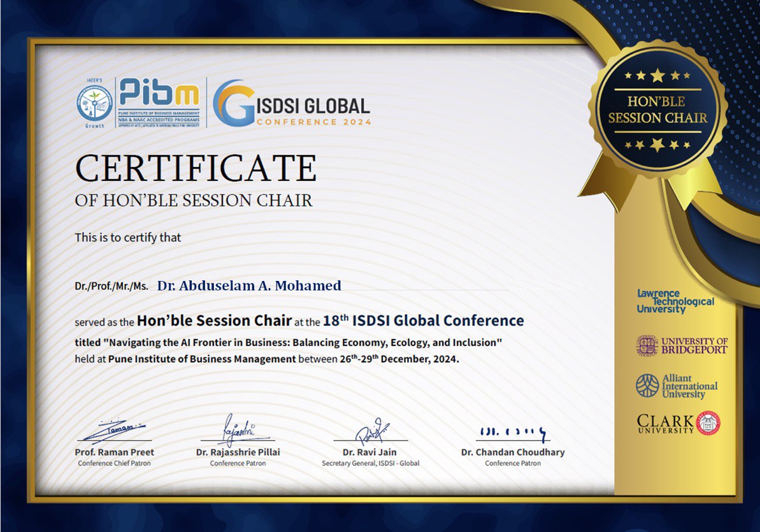Click Dr. Rajasshrie Pillai's signature
The width and height of the screenshot is (760, 532).
(x=238, y=428)
